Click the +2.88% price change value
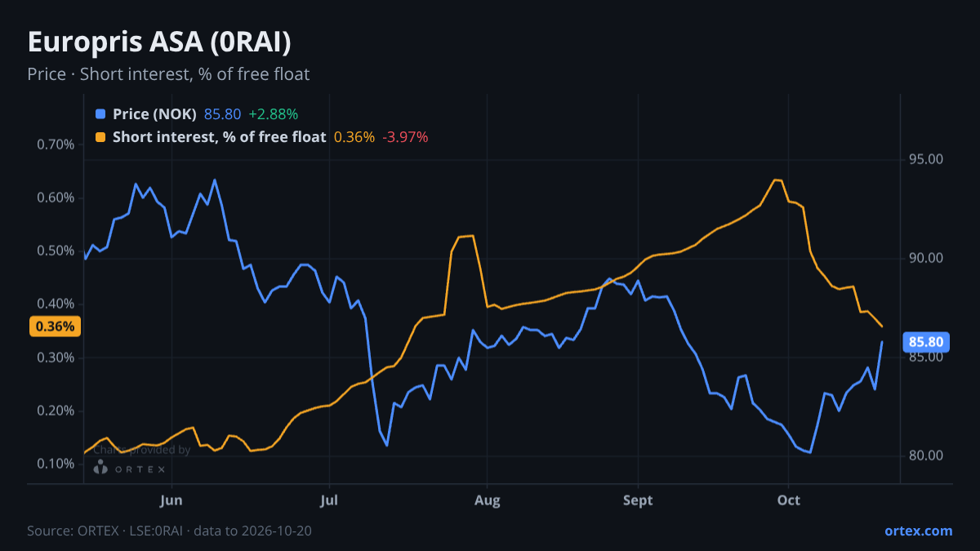This screenshot has height=551, width=980. click(274, 114)
